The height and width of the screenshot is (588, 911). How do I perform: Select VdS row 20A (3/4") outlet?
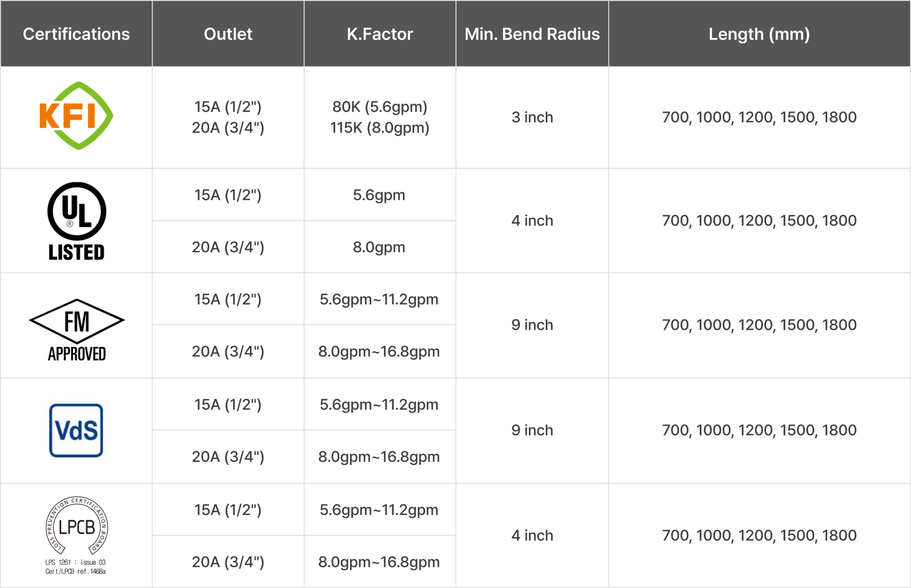coord(228,457)
